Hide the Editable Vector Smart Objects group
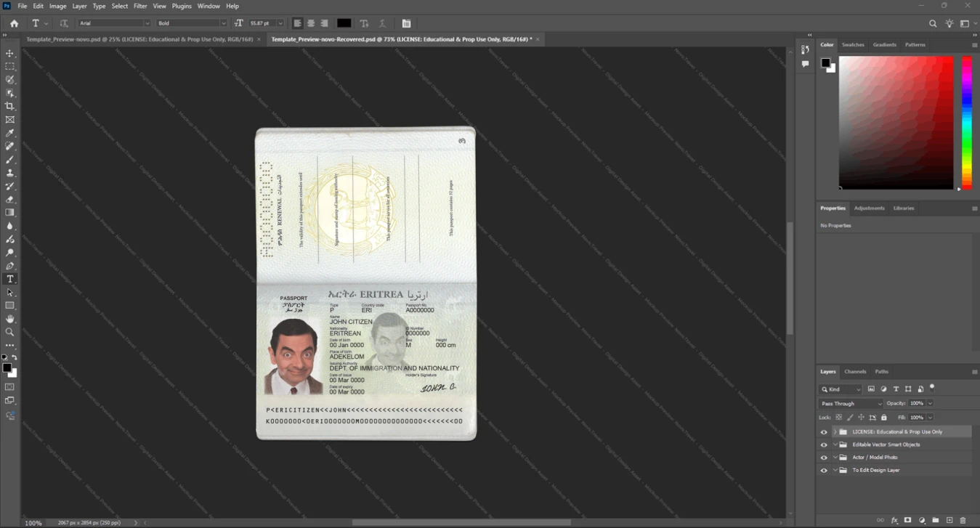Image resolution: width=980 pixels, height=528 pixels. [x=824, y=444]
